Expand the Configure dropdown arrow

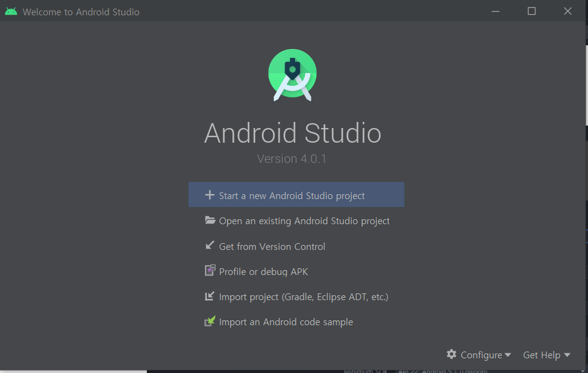508,355
